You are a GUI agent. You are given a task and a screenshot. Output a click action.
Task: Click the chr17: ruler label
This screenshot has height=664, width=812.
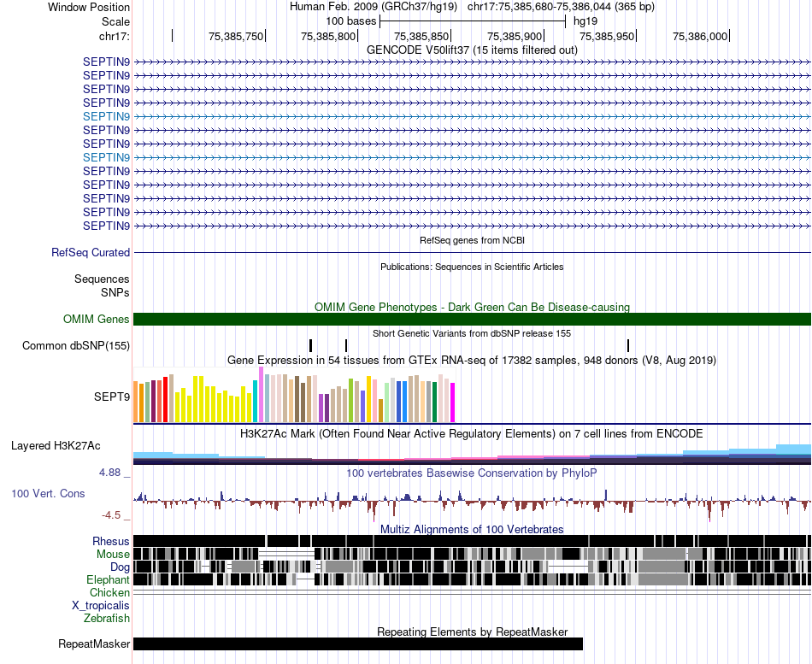(114, 36)
